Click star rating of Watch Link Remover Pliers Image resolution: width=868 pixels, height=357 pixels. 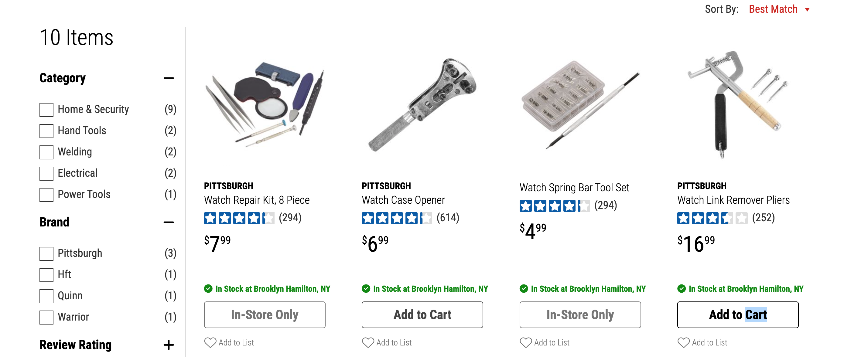(712, 218)
